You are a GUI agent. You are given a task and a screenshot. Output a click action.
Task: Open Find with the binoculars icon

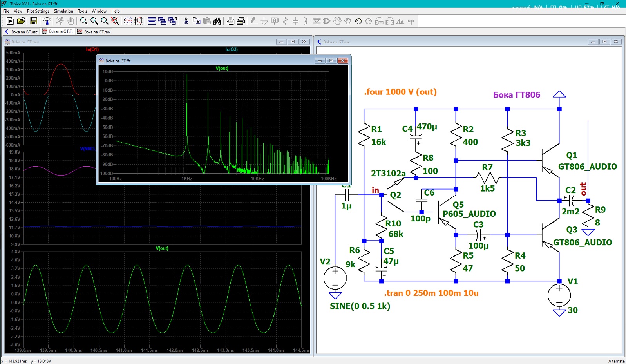tap(217, 21)
